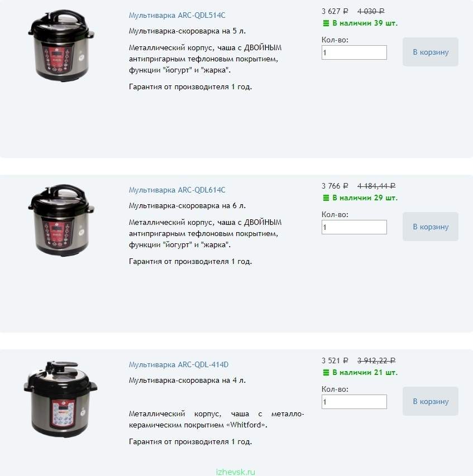
Task: Click the crossed-out 3 912,22 ₽ old price
Action: coord(376,360)
